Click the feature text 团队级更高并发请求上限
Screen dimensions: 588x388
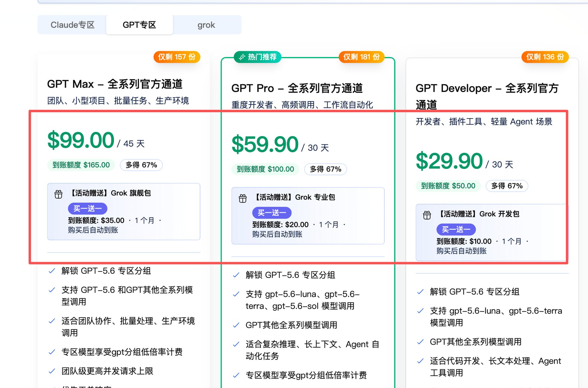tap(107, 371)
